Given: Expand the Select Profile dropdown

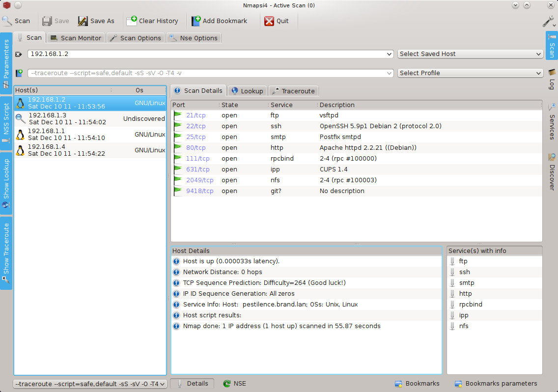Looking at the screenshot, I should (x=470, y=73).
